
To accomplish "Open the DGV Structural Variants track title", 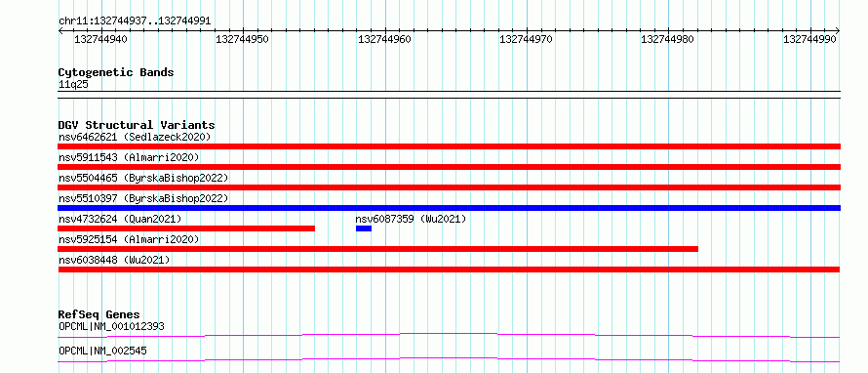I will coord(137,125).
